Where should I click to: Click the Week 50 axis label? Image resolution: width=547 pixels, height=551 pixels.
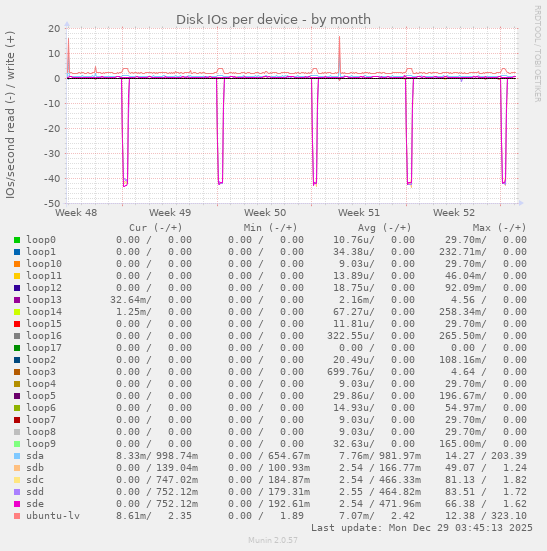click(x=265, y=213)
